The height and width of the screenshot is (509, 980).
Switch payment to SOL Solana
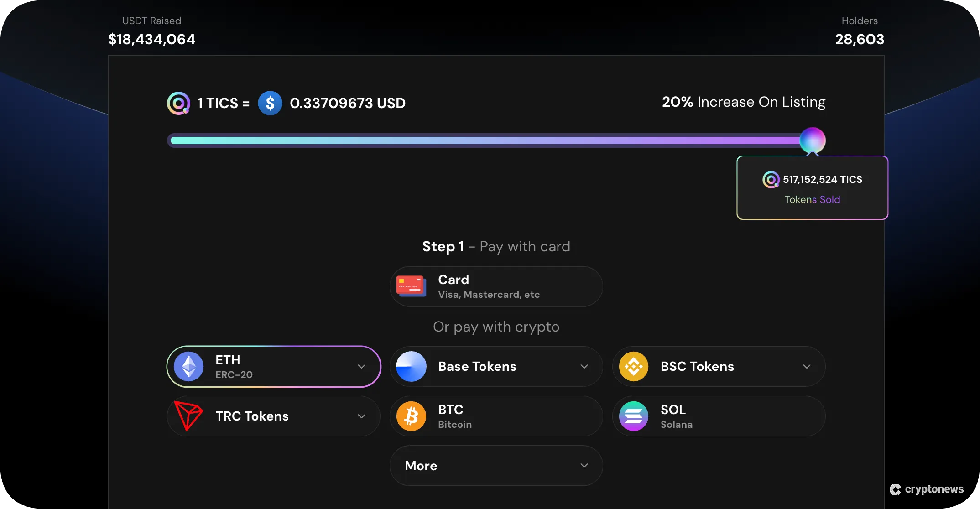pos(718,416)
